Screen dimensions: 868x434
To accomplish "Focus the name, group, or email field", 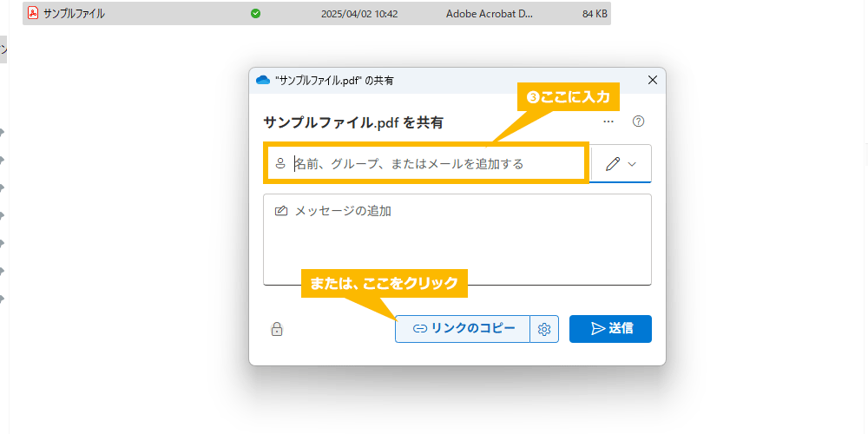I will coord(425,164).
